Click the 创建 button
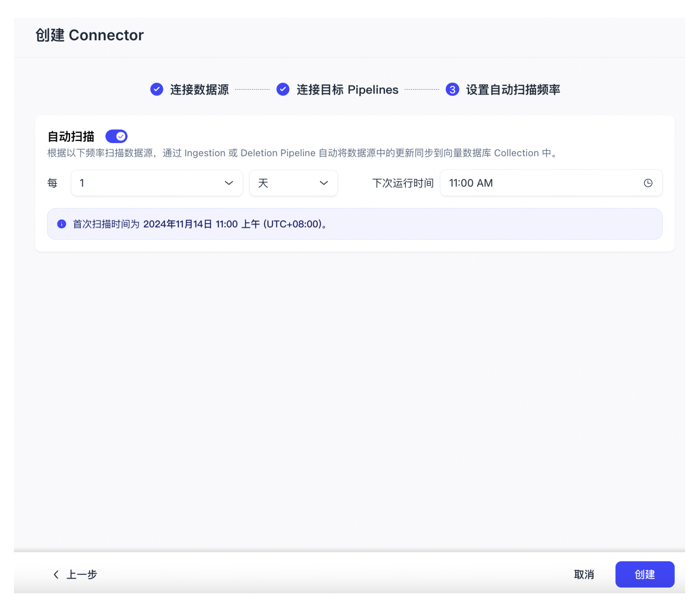 (645, 574)
